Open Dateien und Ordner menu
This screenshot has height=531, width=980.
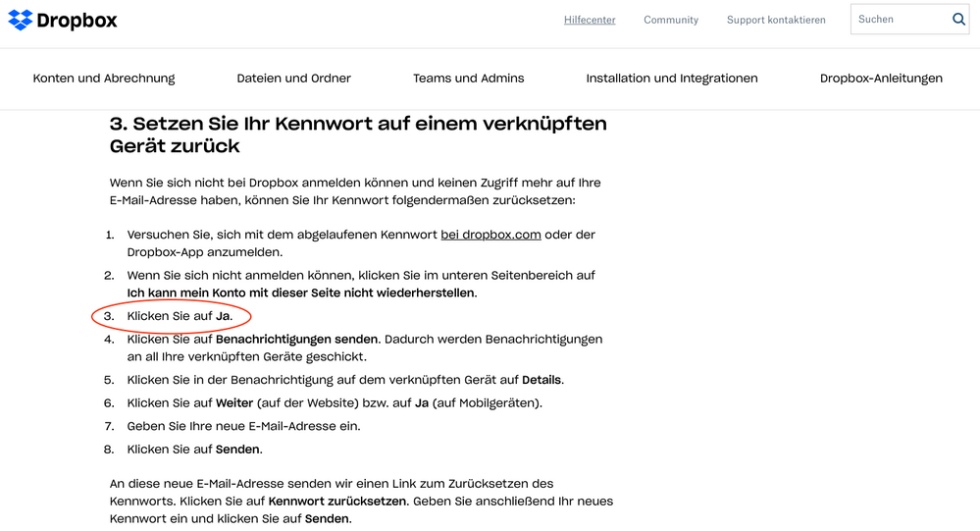293,79
